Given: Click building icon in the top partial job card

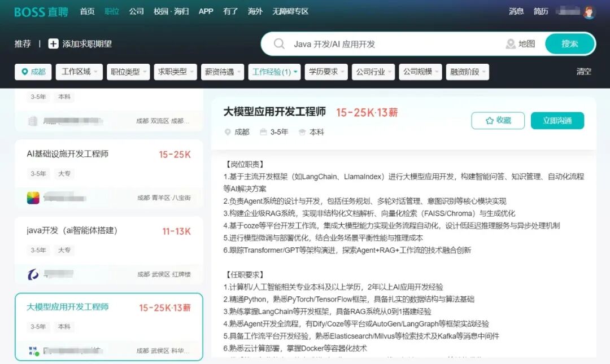Looking at the screenshot, I should pyautogui.click(x=33, y=121).
